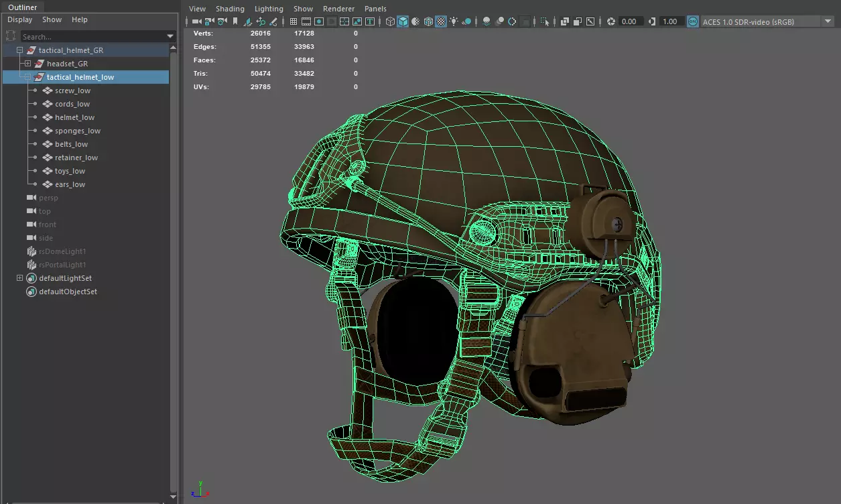Viewport: 841px width, 504px height.
Task: Toggle the Film Gate icon
Action: [x=306, y=21]
